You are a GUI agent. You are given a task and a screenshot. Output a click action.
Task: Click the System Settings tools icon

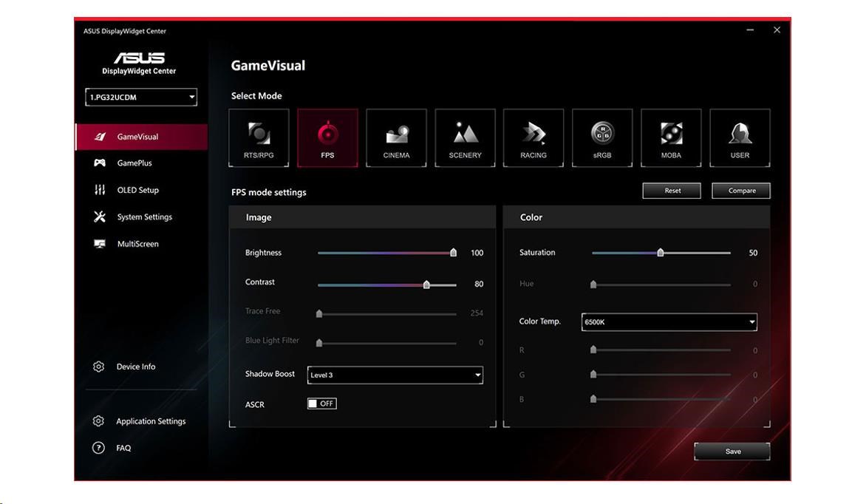(x=100, y=217)
